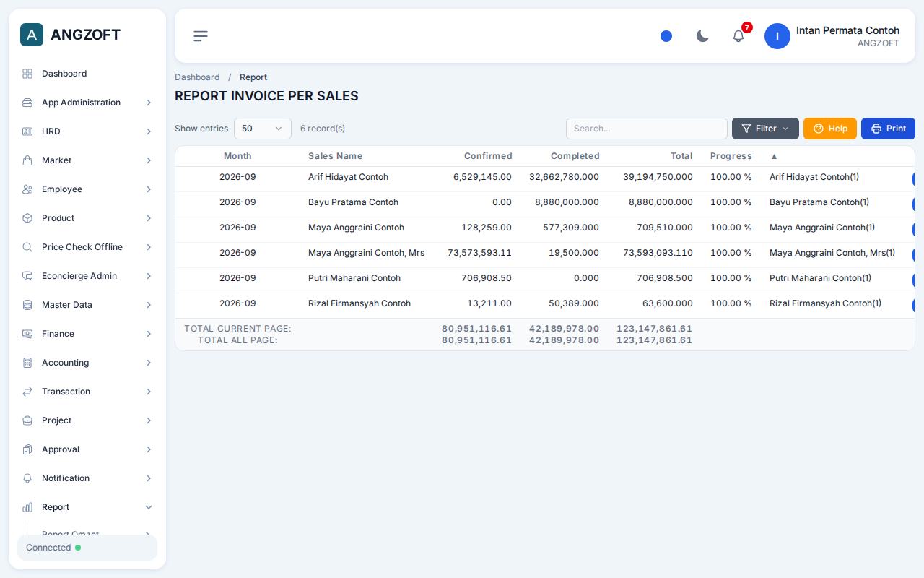This screenshot has height=578, width=924.
Task: Open the Show entries 50 dropdown
Action: [x=263, y=129]
